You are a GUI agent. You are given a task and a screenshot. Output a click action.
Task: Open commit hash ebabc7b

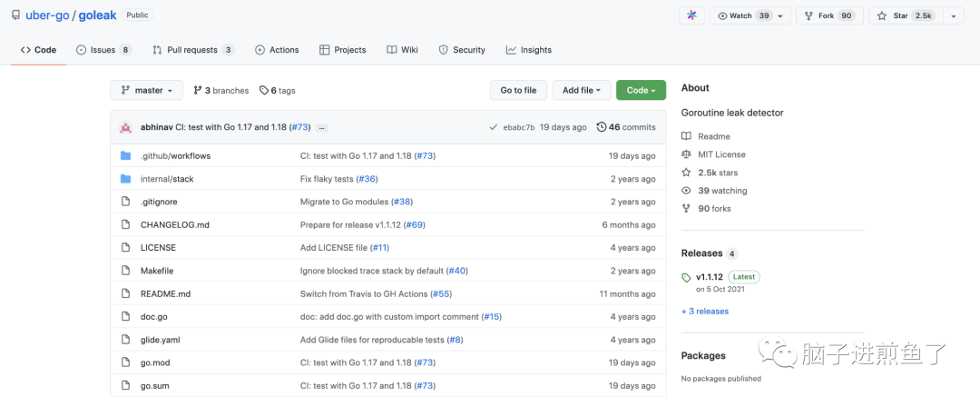pyautogui.click(x=519, y=127)
